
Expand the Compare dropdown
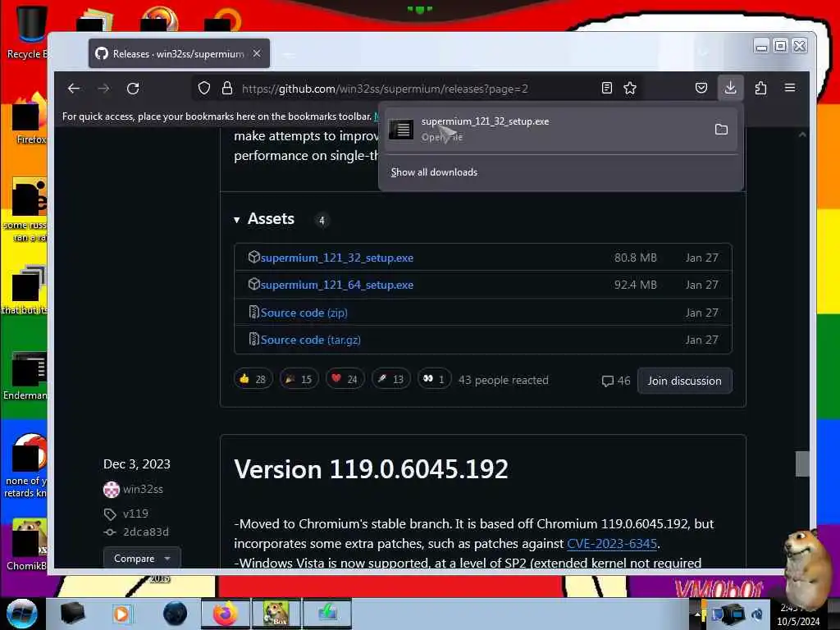pyautogui.click(x=142, y=558)
